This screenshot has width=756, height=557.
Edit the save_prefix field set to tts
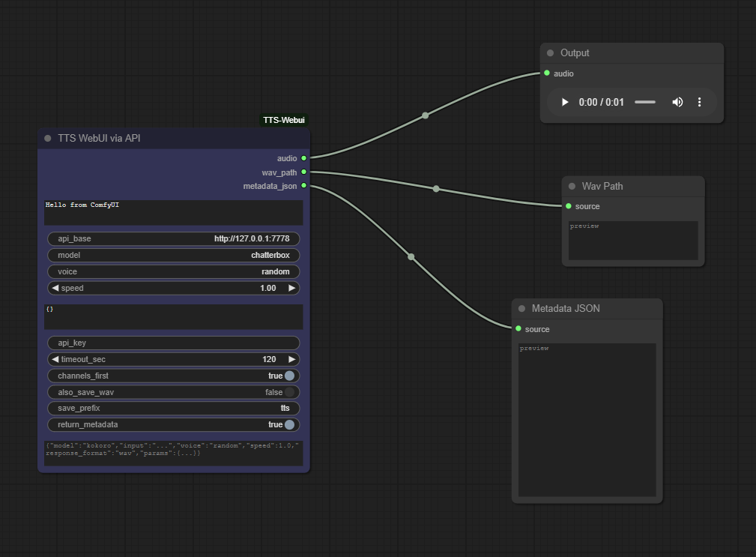coord(174,408)
